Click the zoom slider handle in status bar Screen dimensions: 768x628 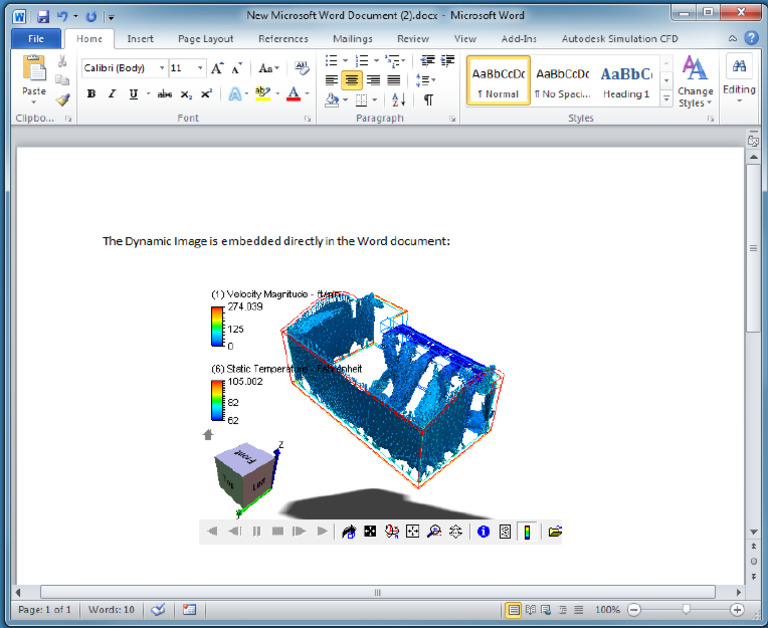tap(686, 609)
